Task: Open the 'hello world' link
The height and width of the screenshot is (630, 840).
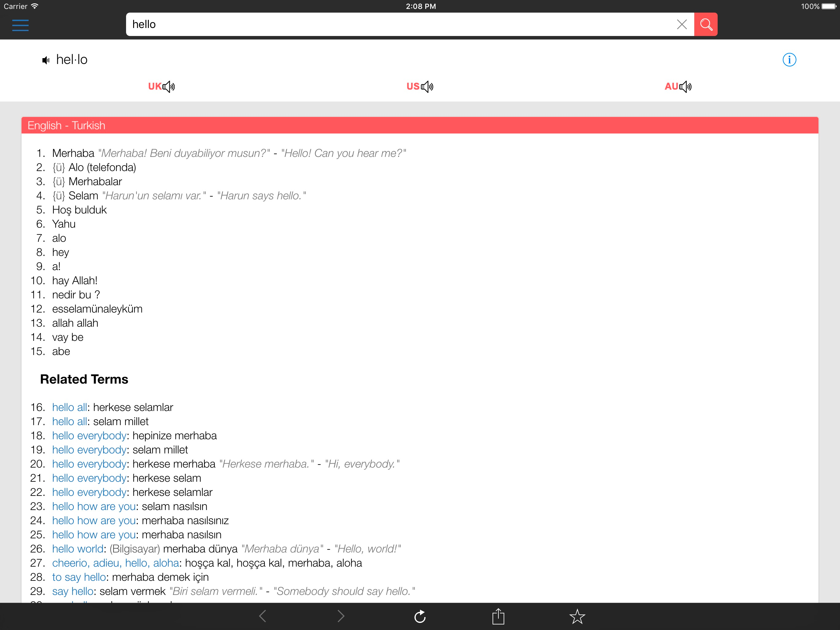Action: 78,549
